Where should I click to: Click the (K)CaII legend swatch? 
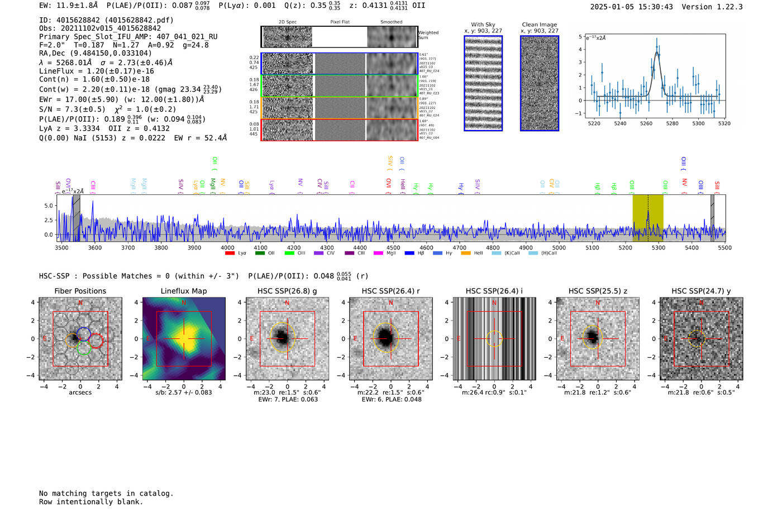pos(497,253)
